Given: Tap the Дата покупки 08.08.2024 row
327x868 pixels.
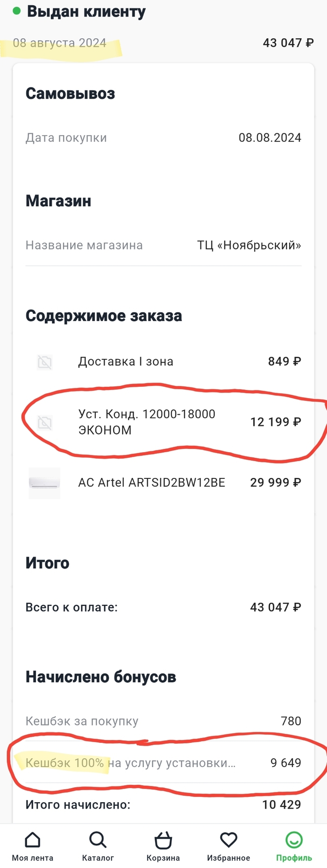Looking at the screenshot, I should (x=163, y=138).
